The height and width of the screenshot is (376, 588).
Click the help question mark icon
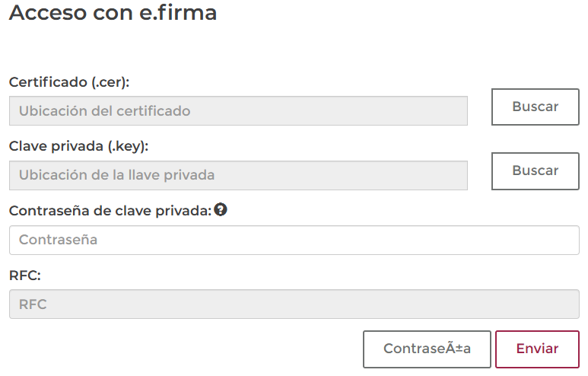221,210
